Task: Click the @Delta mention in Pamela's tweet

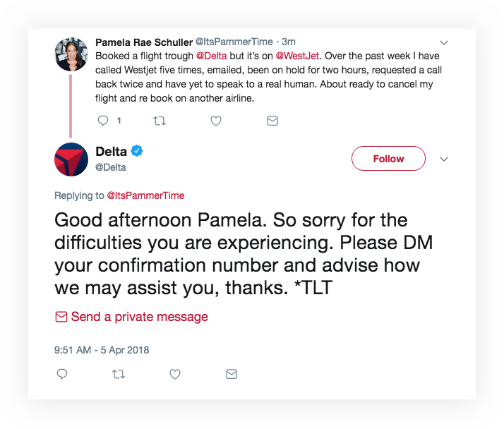Action: pos(210,56)
